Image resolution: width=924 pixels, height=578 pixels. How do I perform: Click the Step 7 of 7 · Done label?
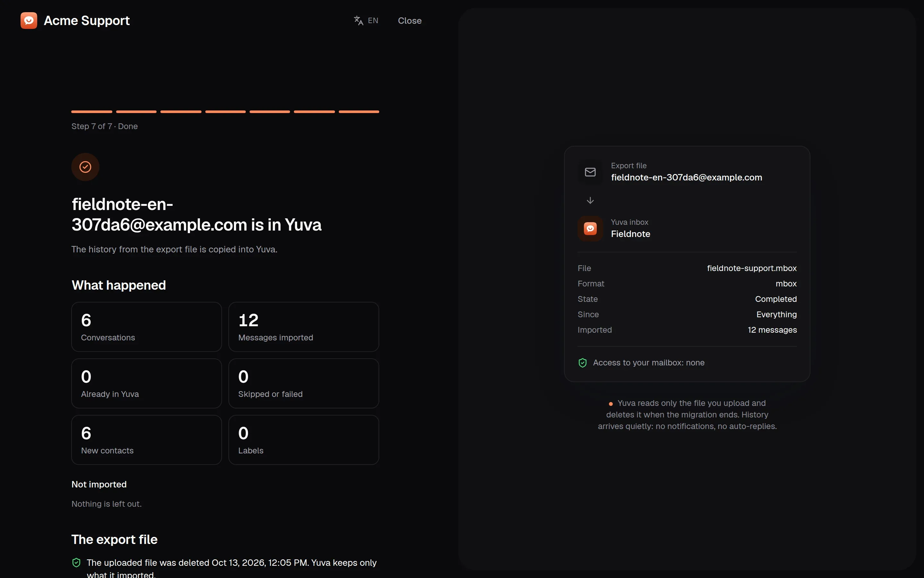click(105, 126)
